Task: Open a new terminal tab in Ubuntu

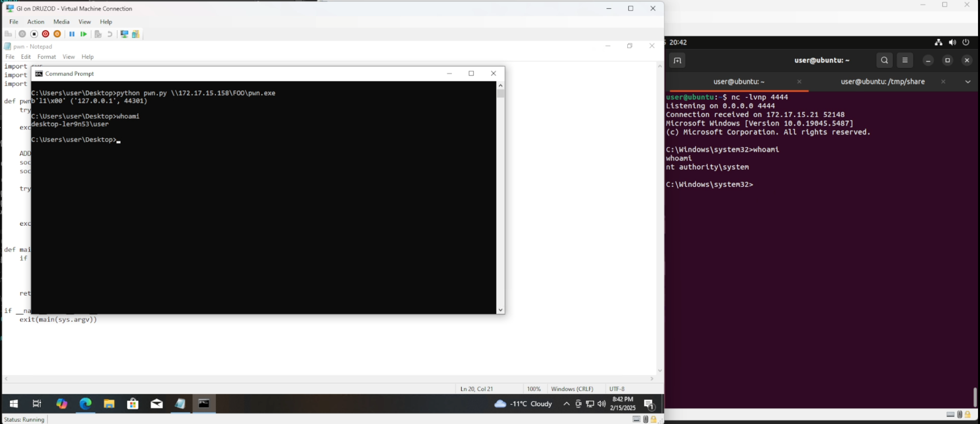Action: point(677,60)
